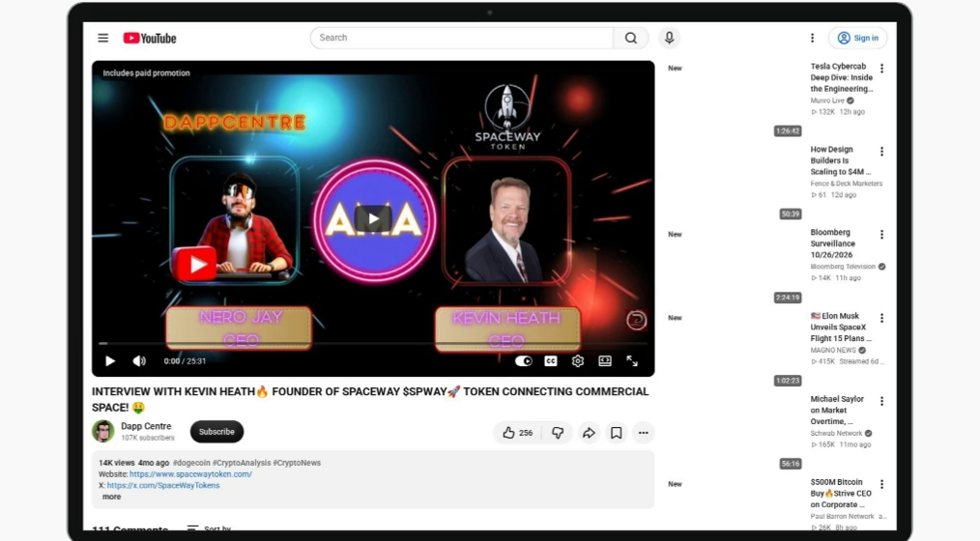Image resolution: width=980 pixels, height=541 pixels.
Task: Open options menu for Bloomberg Surveillance video
Action: click(881, 234)
